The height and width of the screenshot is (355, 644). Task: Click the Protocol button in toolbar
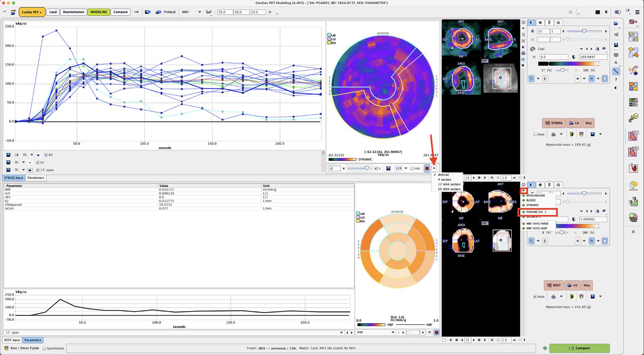click(x=166, y=12)
